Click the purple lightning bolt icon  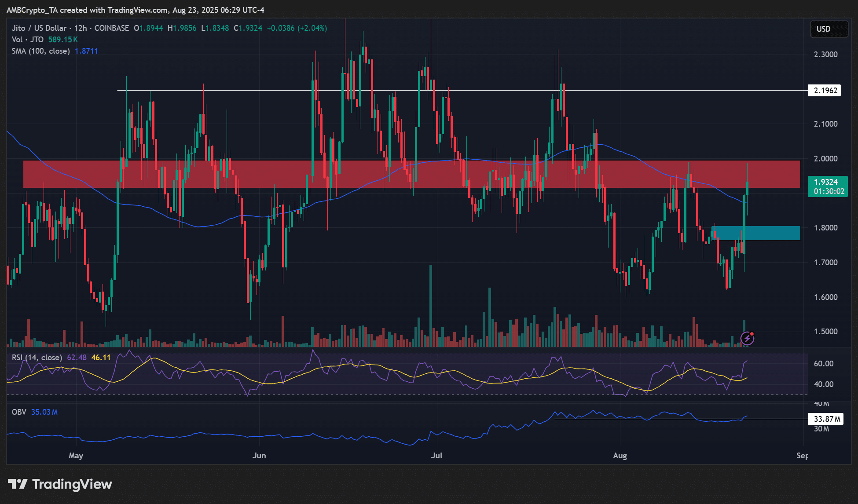pos(747,338)
